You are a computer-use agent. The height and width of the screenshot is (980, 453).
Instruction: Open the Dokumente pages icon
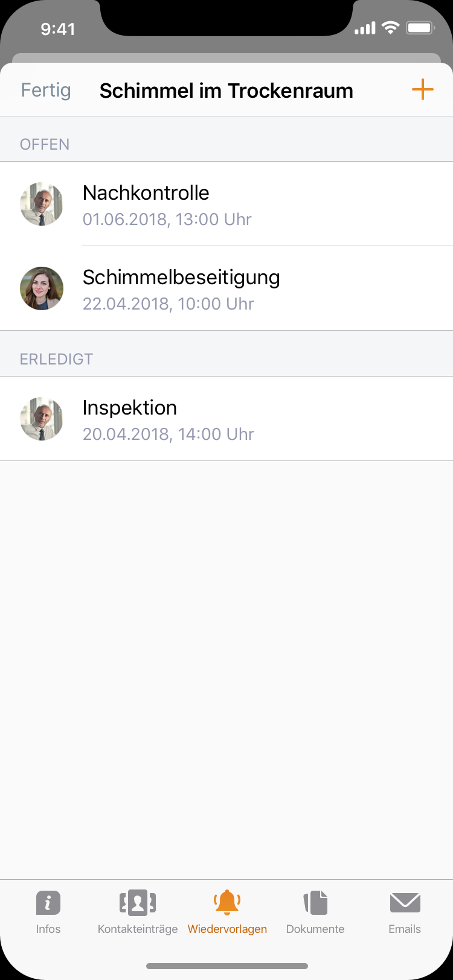pos(315,903)
